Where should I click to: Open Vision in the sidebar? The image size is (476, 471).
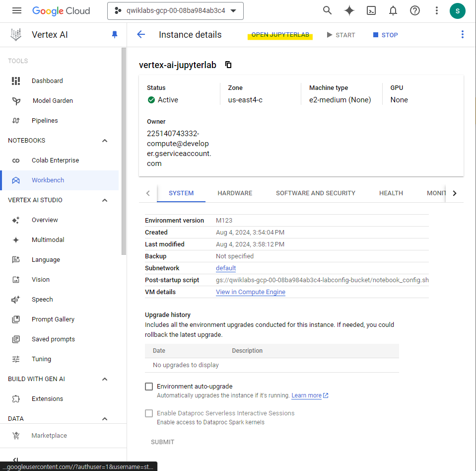coord(60,280)
